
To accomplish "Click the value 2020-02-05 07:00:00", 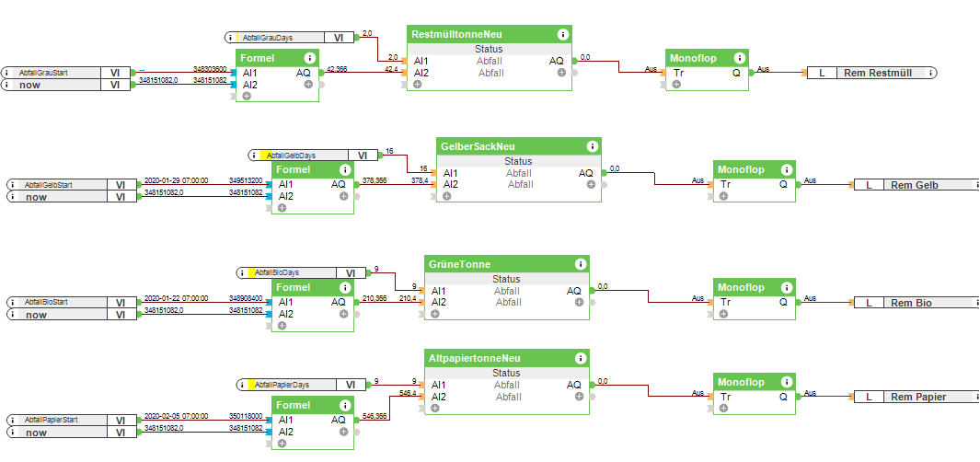I will click(x=177, y=416).
